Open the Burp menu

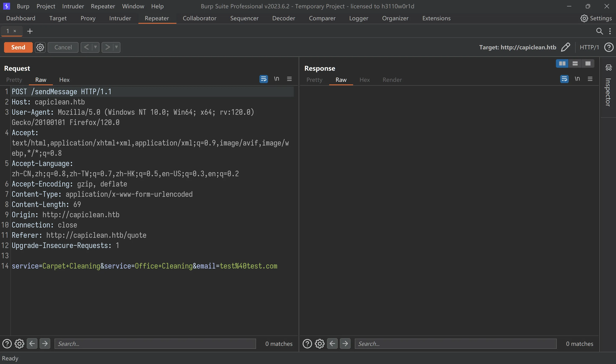[23, 6]
